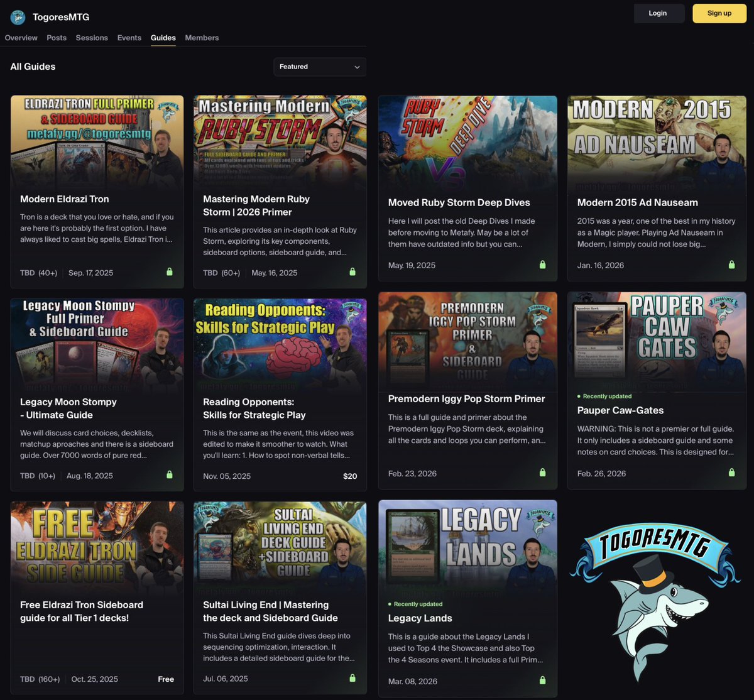Screen dimensions: 754x700
Task: Click the Feb. 23, 2026 date
Action: (412, 473)
